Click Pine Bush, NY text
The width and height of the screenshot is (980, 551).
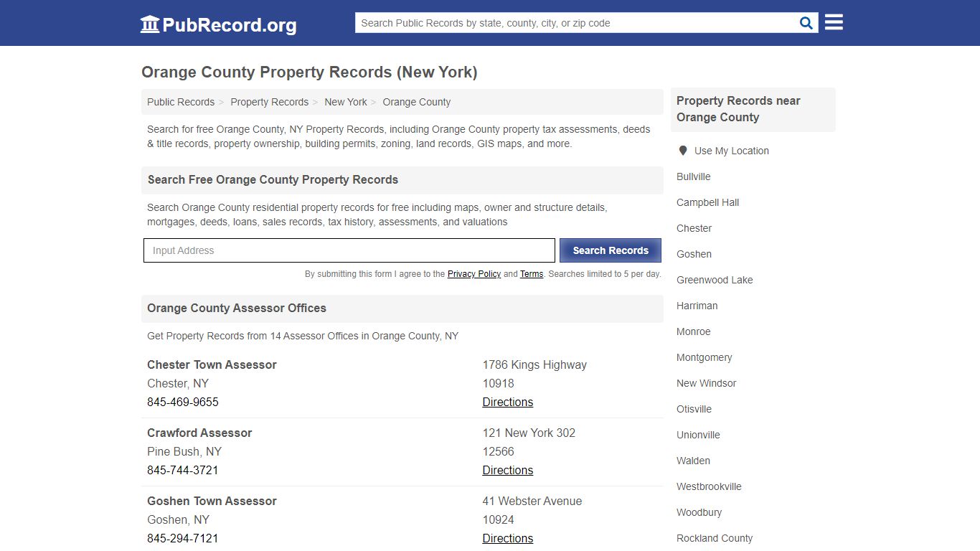click(184, 451)
